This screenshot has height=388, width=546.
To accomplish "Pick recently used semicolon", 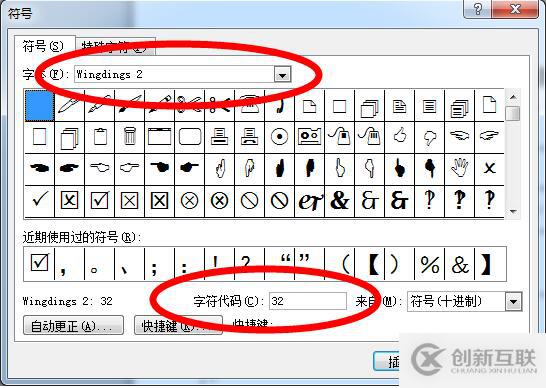I will click(x=159, y=264).
